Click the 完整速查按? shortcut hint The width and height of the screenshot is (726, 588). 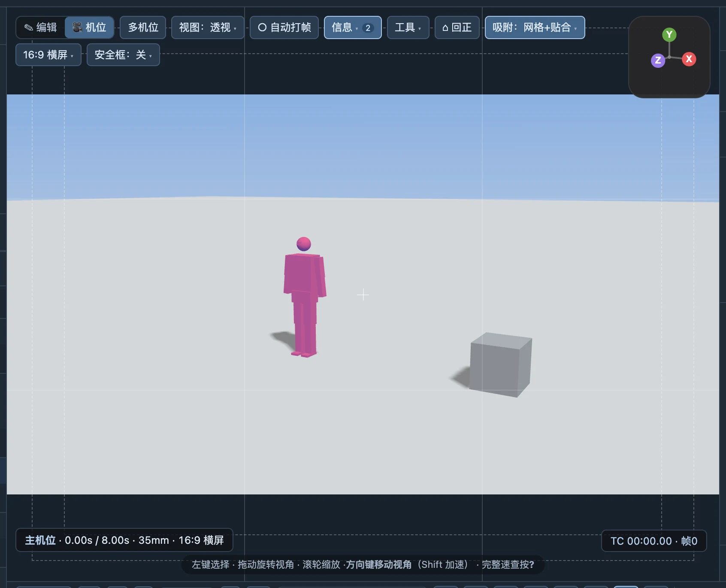(508, 564)
